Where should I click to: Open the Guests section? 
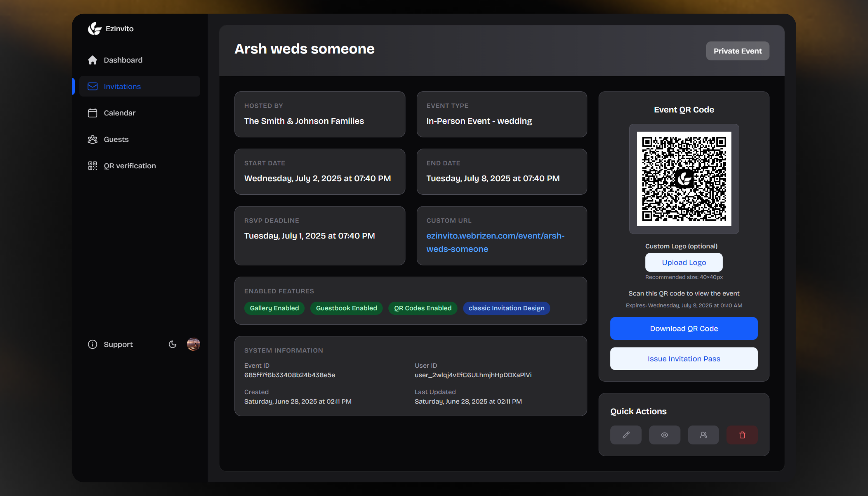coord(139,139)
